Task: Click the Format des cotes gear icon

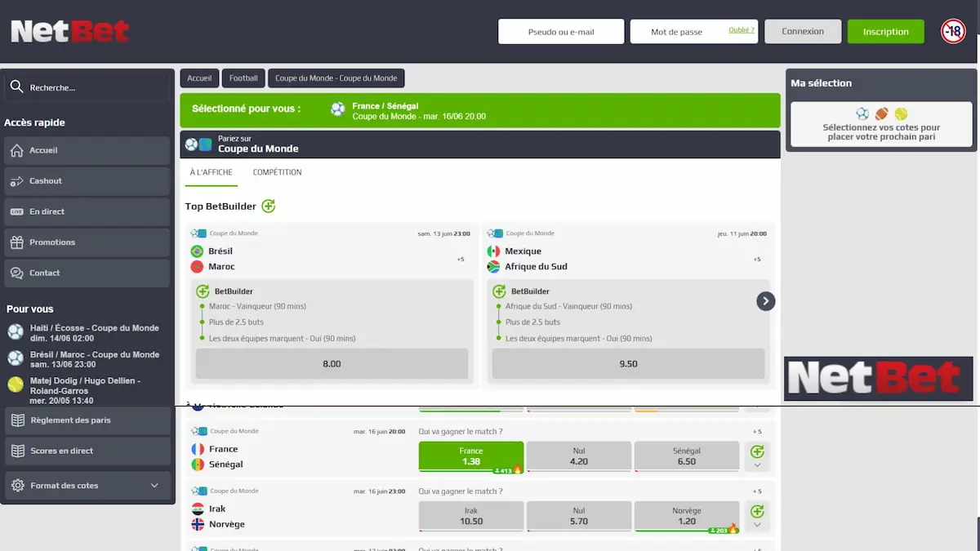Action: pyautogui.click(x=17, y=486)
